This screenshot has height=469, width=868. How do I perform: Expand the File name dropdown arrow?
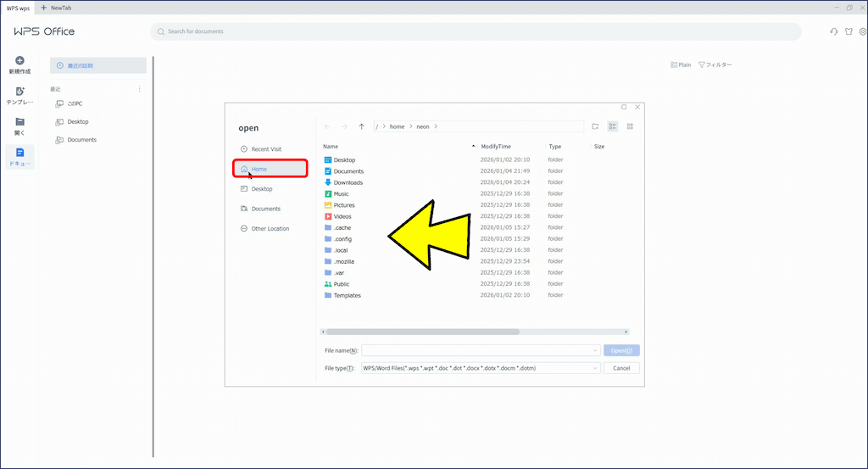tap(596, 350)
